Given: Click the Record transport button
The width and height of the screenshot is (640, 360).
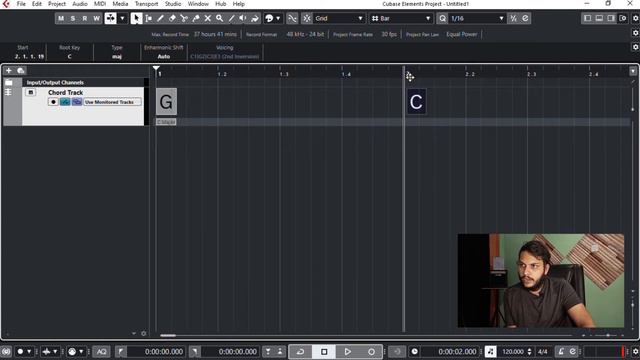Looking at the screenshot, I should pyautogui.click(x=371, y=351).
